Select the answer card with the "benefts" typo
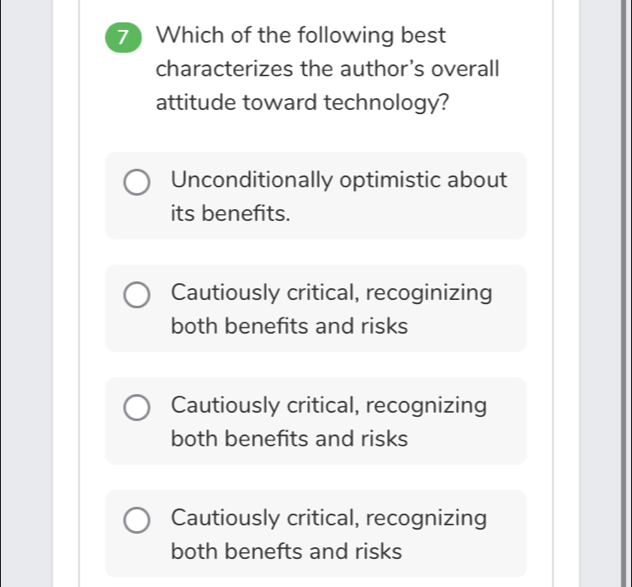This screenshot has width=632, height=587. (x=316, y=534)
